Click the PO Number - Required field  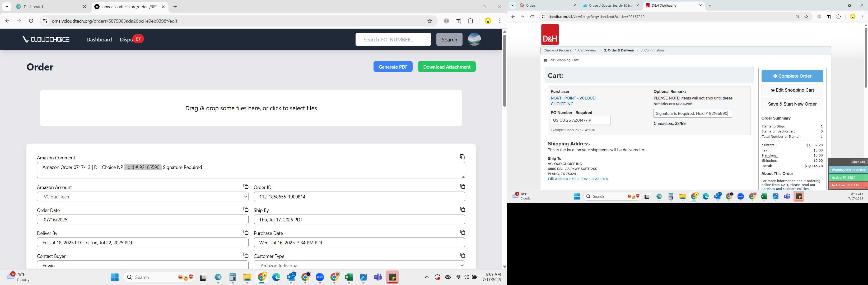[580, 120]
